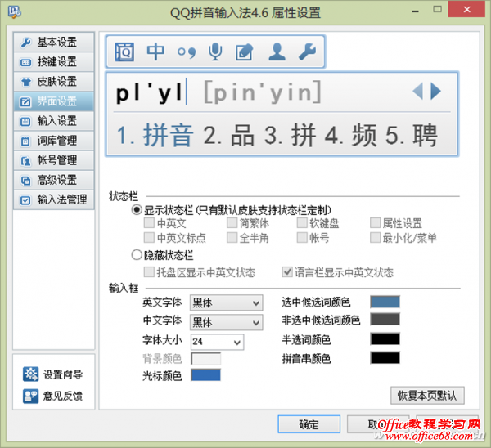Click the 取消 button

click(378, 424)
